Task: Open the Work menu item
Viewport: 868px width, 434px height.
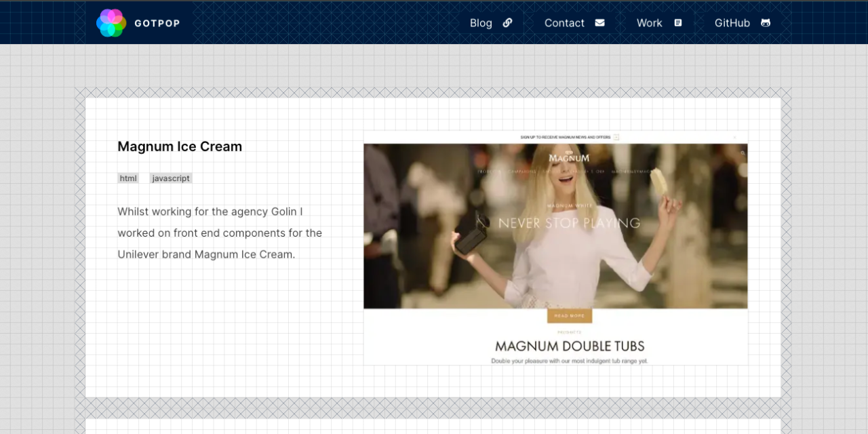Action: [649, 23]
